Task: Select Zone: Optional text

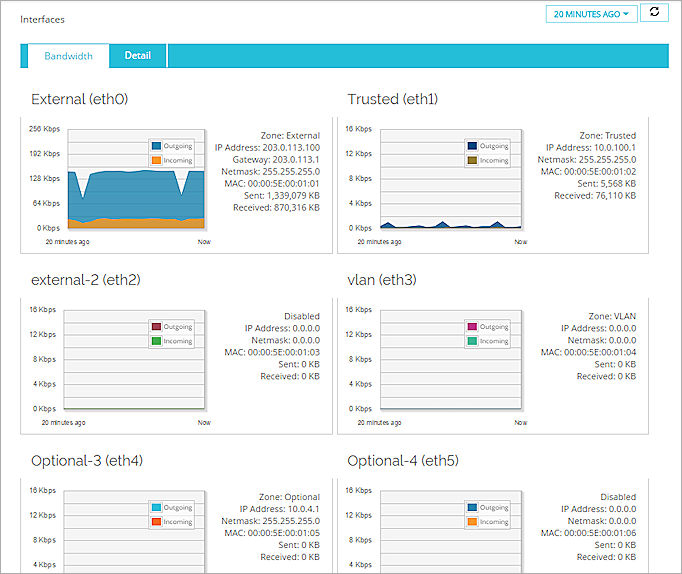Action: (289, 497)
